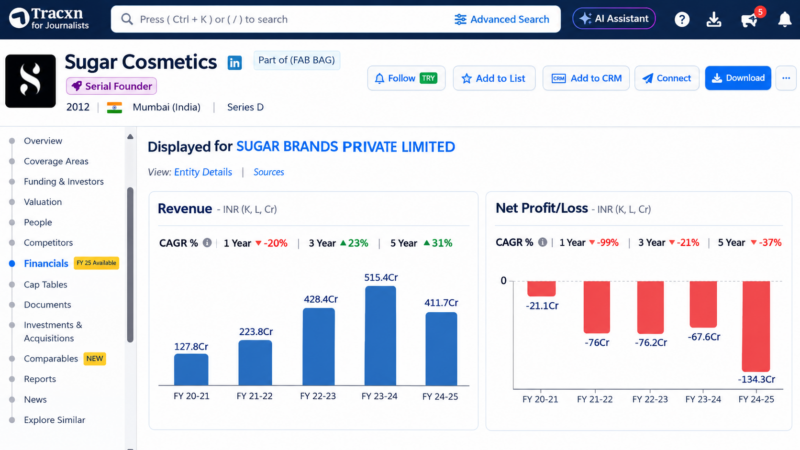Screen dimensions: 800x450
Task: Click the Series D stage text
Action: pos(245,107)
